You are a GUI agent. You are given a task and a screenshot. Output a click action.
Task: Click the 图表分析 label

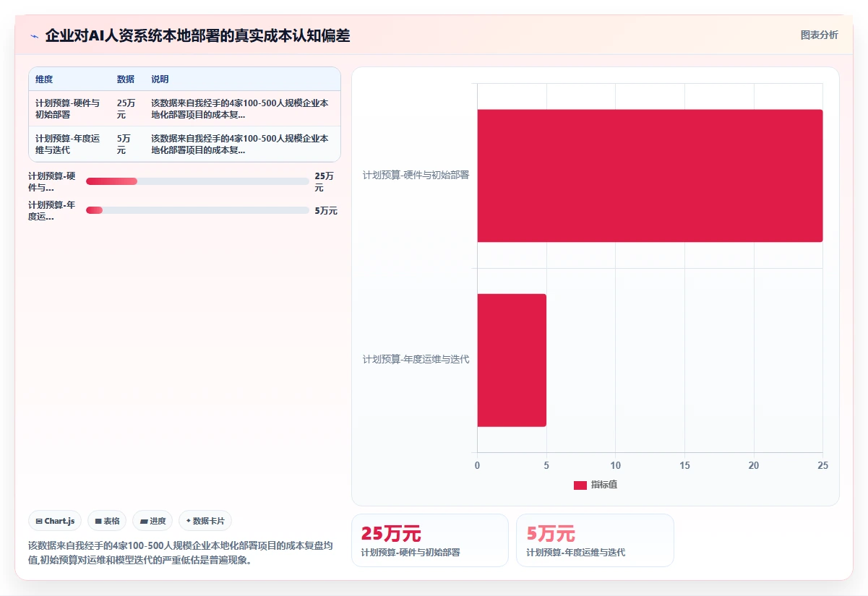pos(820,35)
